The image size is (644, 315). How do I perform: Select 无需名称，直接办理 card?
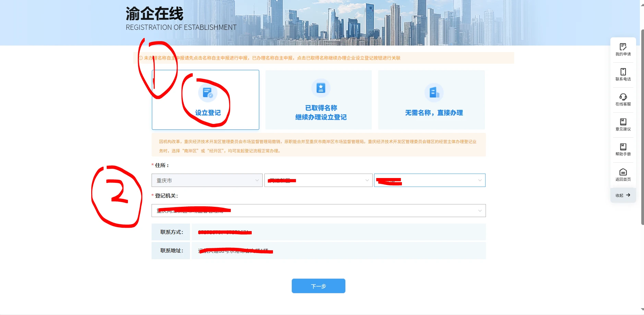(x=434, y=113)
